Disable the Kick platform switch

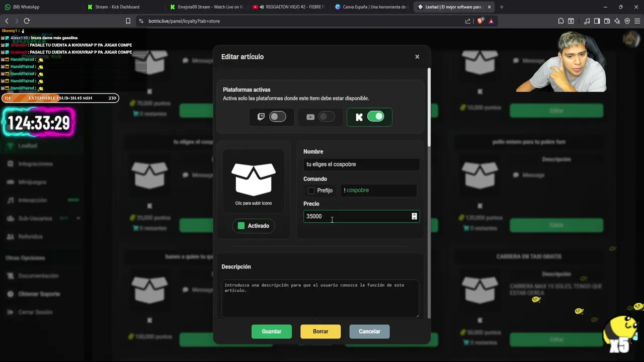click(376, 117)
